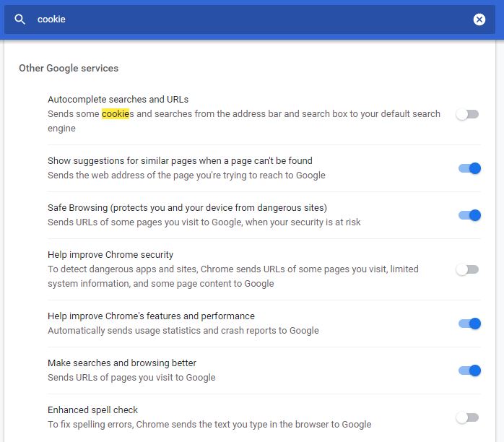Turn off Chrome's features and performance toggle
The height and width of the screenshot is (442, 504).
[469, 324]
